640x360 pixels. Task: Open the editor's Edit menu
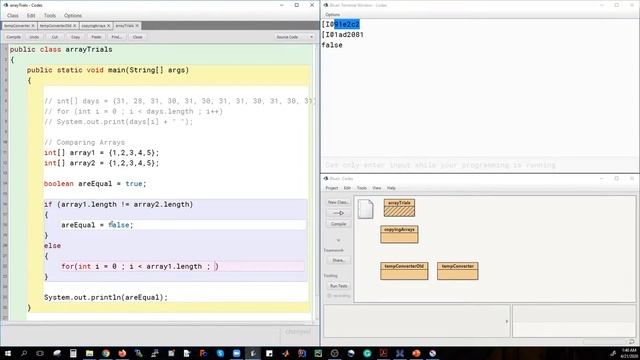click(x=31, y=16)
